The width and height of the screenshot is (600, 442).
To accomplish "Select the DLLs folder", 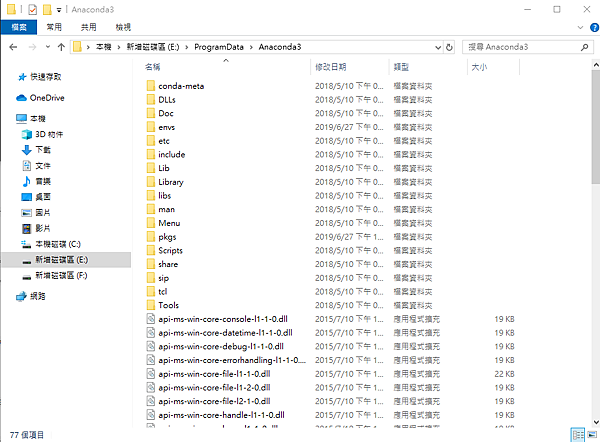I will point(167,100).
